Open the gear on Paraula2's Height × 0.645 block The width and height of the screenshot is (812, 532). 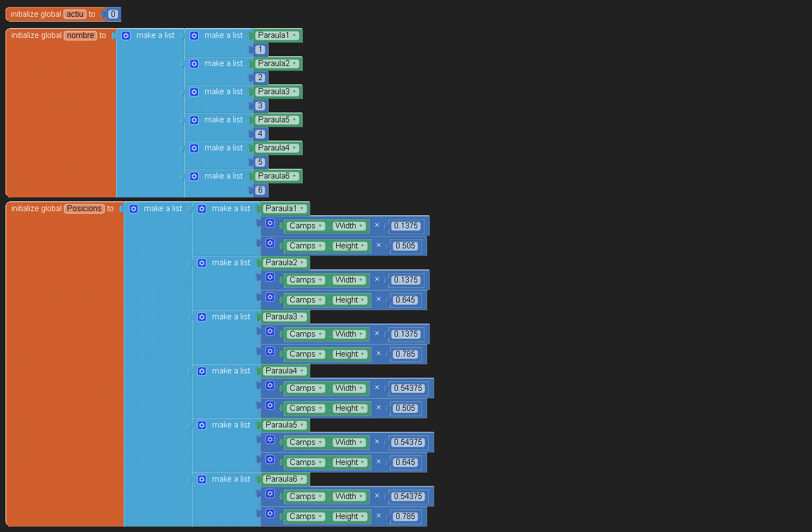[x=270, y=297]
